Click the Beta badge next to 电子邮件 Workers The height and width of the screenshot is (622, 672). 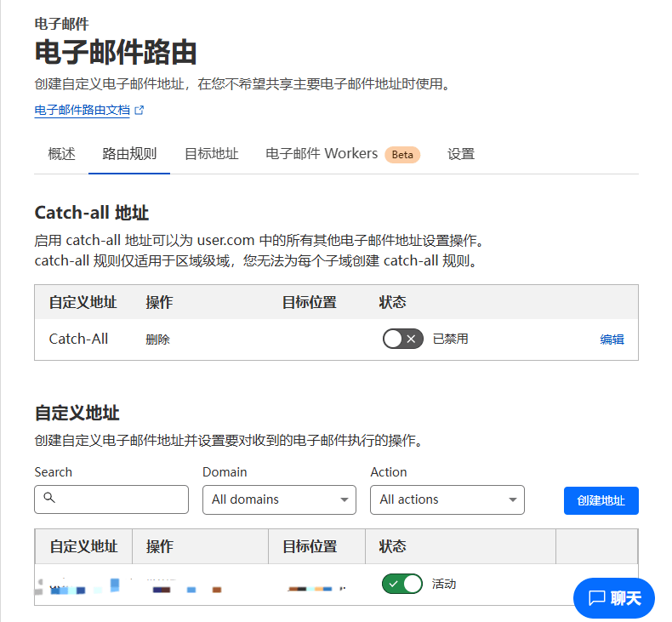(x=402, y=155)
